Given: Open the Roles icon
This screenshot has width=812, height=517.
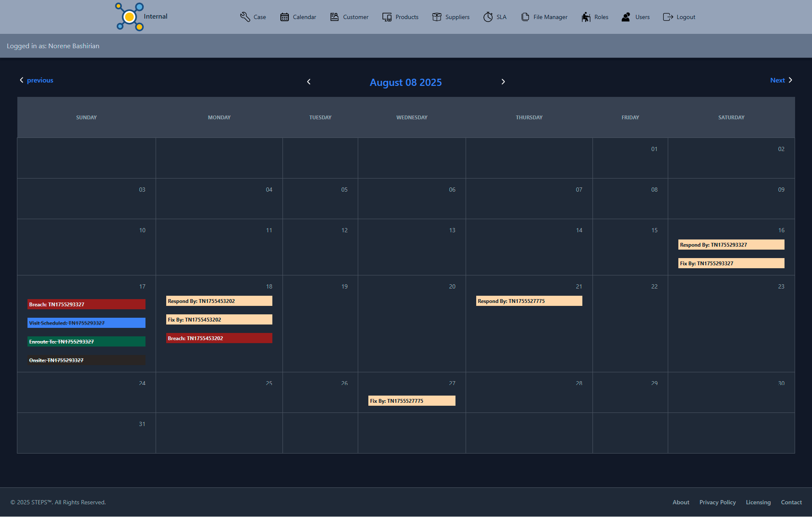Looking at the screenshot, I should point(586,17).
